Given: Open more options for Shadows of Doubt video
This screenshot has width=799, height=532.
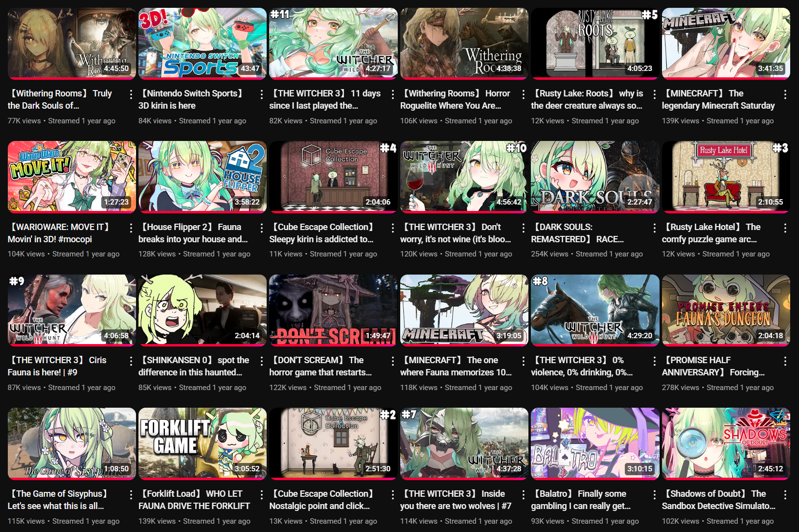Looking at the screenshot, I should click(785, 494).
